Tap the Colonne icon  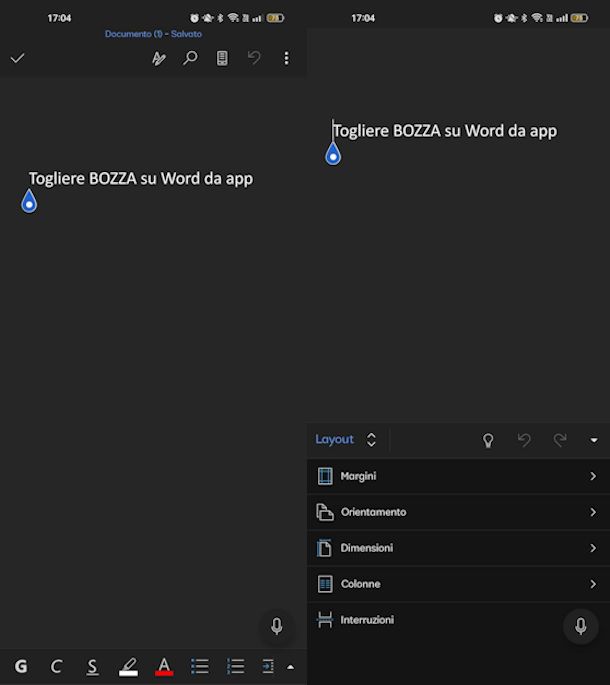pyautogui.click(x=325, y=584)
